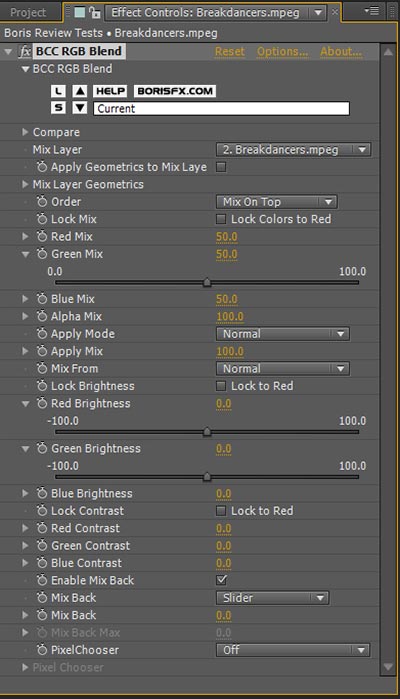This screenshot has height=699, width=400.
Task: Open the panel flyout menu icon
Action: coord(371,11)
